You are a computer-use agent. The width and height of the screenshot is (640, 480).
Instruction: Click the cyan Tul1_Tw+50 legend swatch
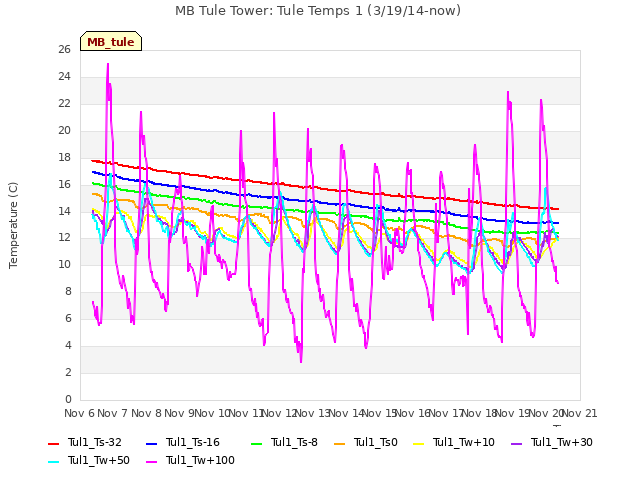point(53,461)
